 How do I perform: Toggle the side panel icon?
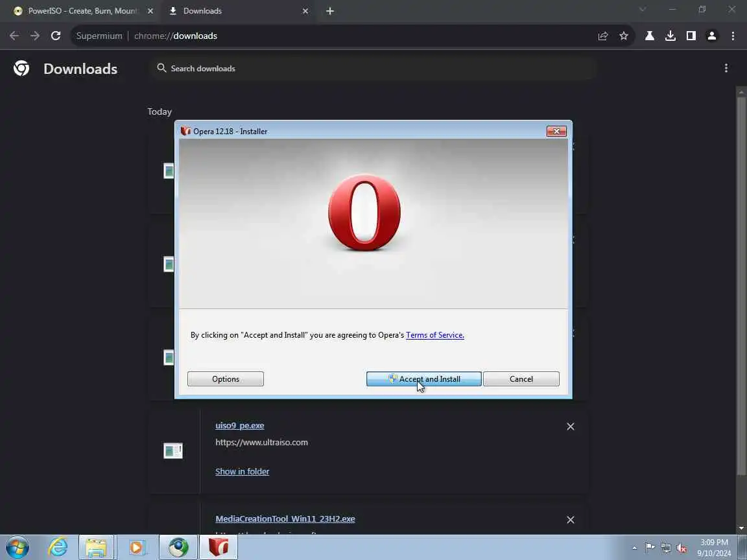[x=691, y=36]
